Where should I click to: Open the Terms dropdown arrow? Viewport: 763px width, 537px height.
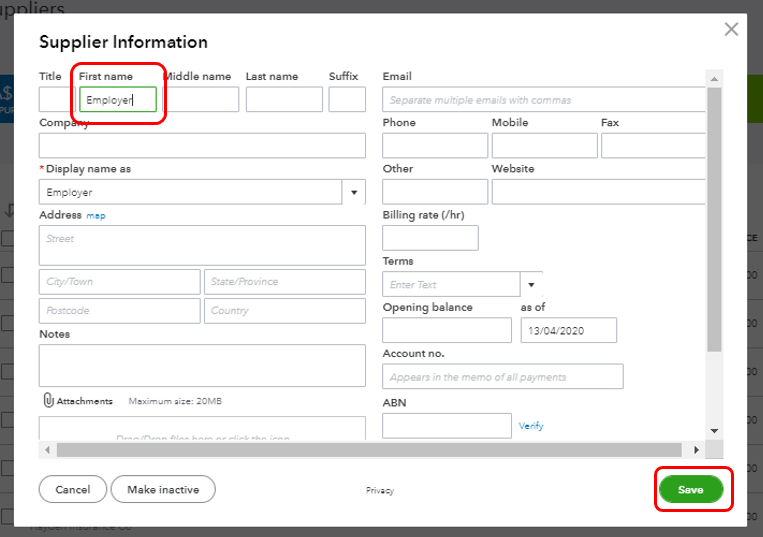coord(532,285)
